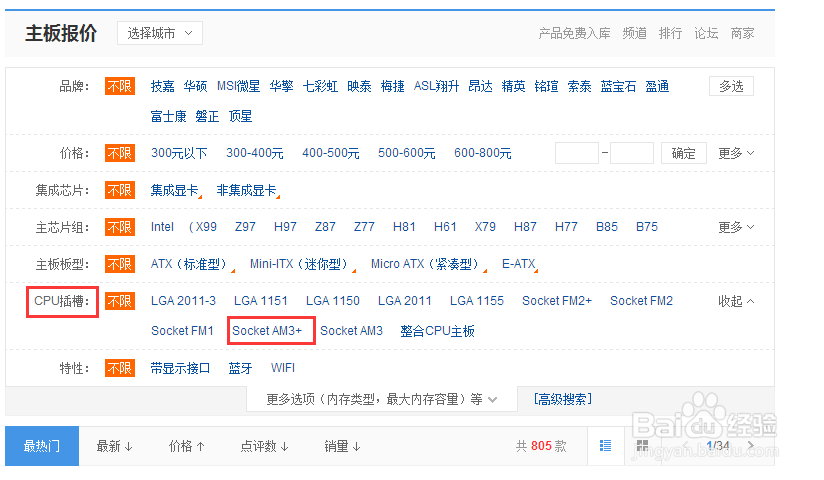The width and height of the screenshot is (824, 480).
Task: Filter by B85 chipset
Action: coord(606,227)
